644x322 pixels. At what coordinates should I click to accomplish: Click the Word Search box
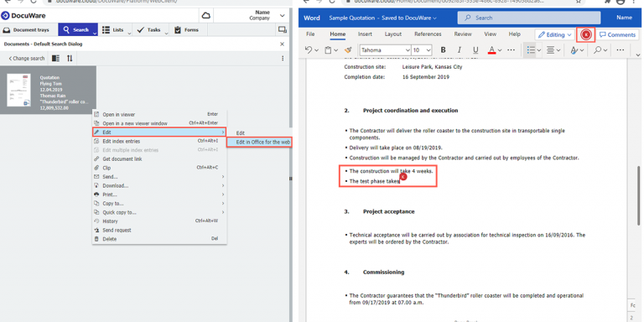528,18
